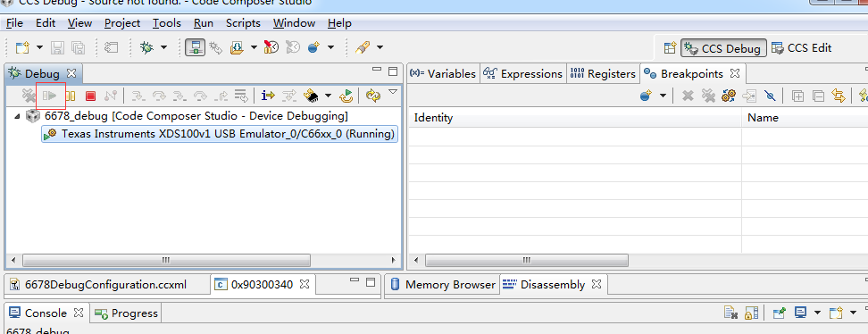Switch to the Registers tab
Screen dimensions: 868x334
pos(603,73)
